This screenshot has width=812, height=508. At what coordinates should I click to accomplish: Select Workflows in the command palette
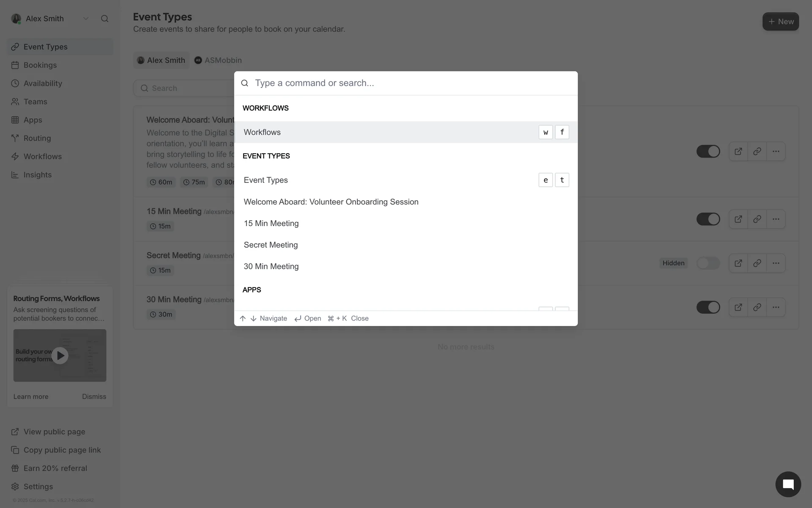tap(262, 133)
